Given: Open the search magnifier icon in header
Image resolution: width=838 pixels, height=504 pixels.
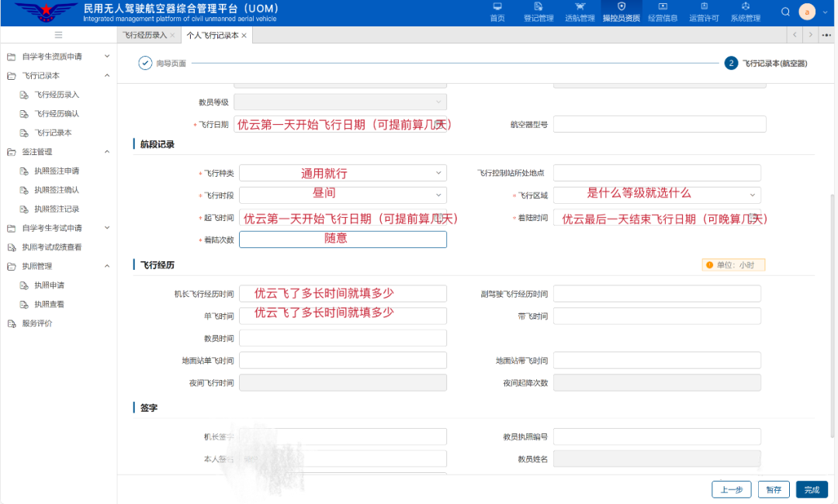Looking at the screenshot, I should coord(785,12).
